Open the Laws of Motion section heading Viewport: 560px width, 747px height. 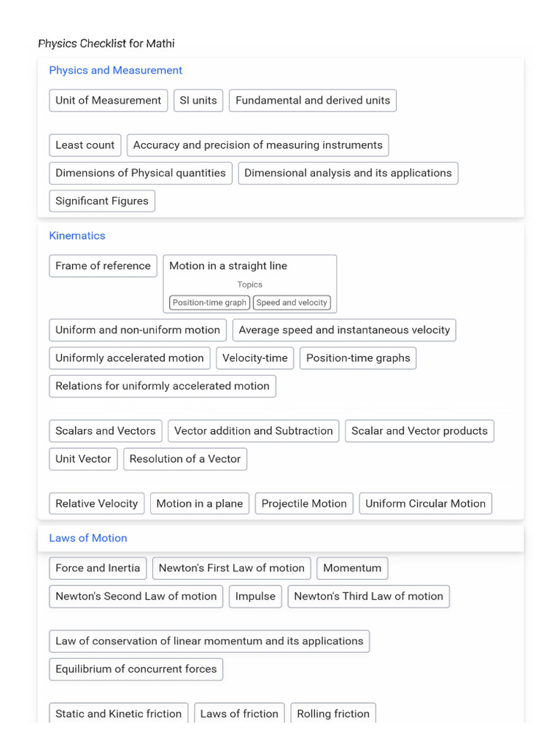click(87, 538)
